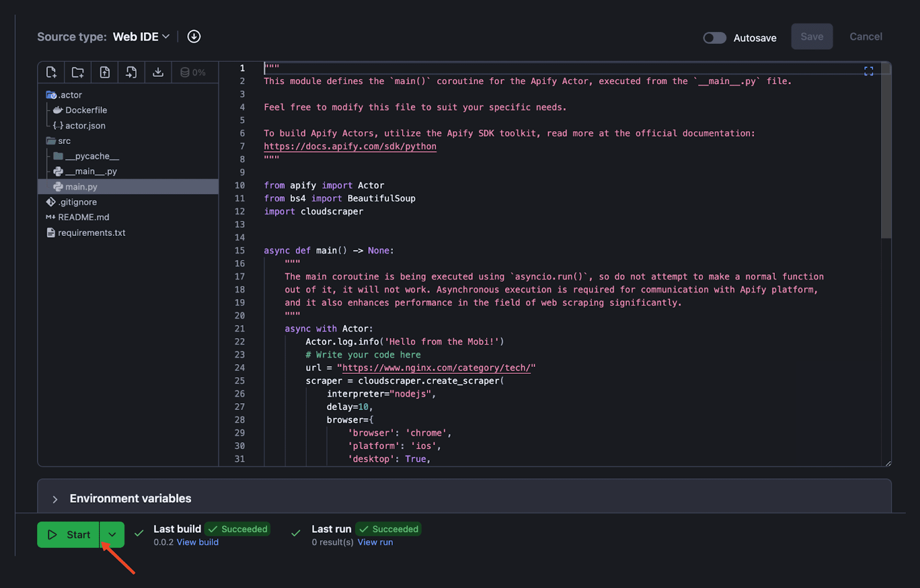Click the new file icon in toolbar
This screenshot has width=920, height=588.
click(52, 71)
